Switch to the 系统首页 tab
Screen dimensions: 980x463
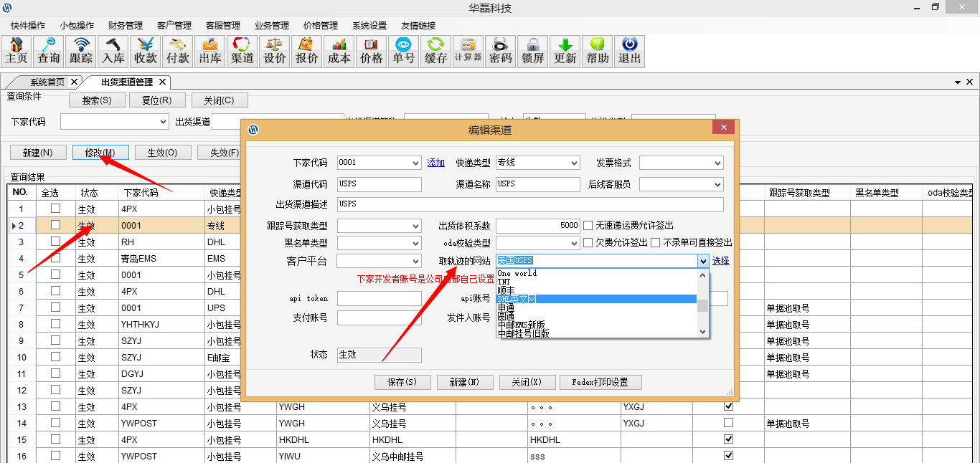tap(47, 82)
